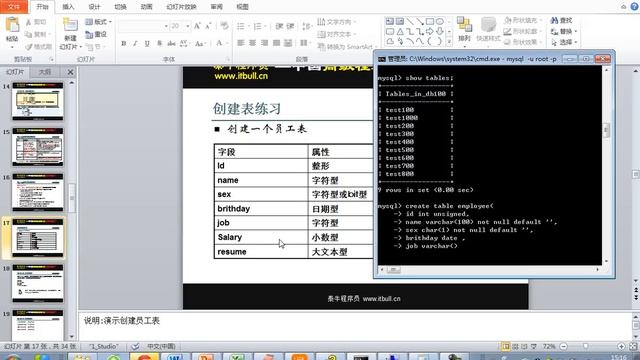Click the Clear Formatting icon
Screen dimensions: 640x360
[224, 26]
